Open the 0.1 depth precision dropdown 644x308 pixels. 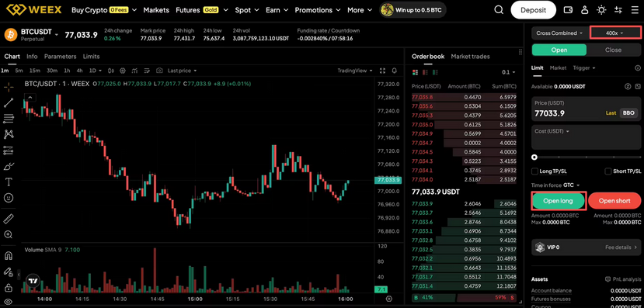pyautogui.click(x=509, y=72)
